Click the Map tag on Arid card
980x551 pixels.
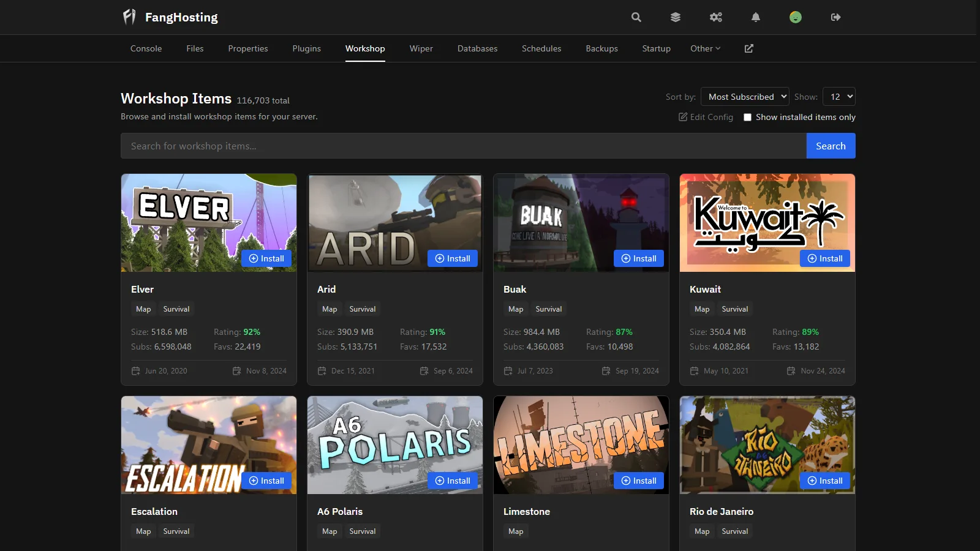(330, 309)
